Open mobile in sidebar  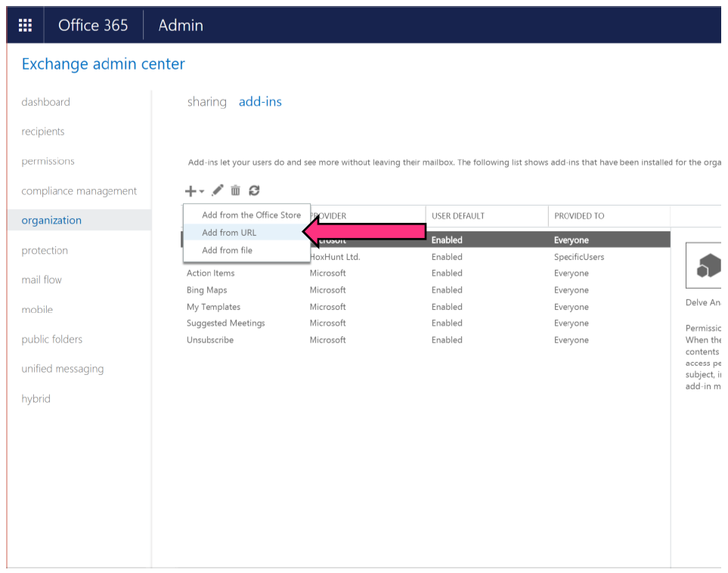(37, 309)
